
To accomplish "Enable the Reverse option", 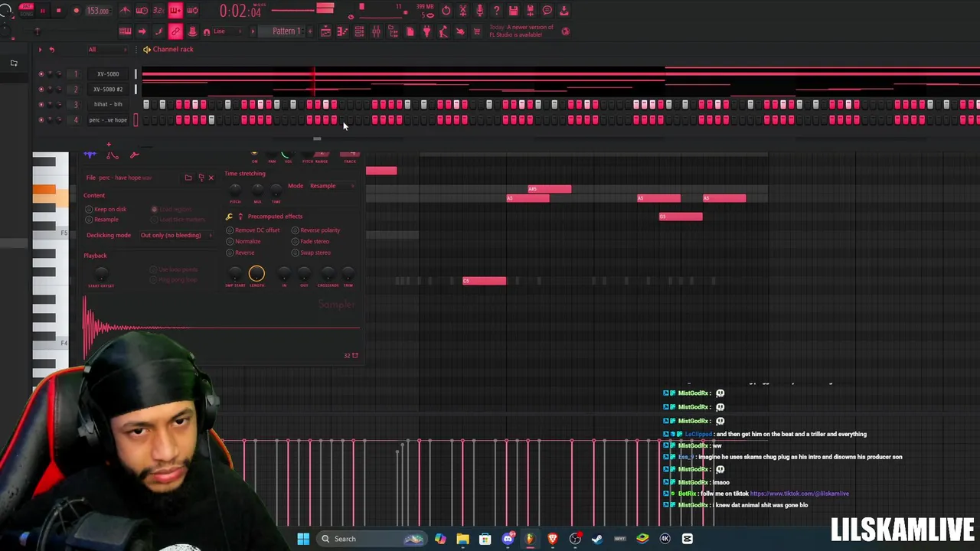I will click(240, 253).
